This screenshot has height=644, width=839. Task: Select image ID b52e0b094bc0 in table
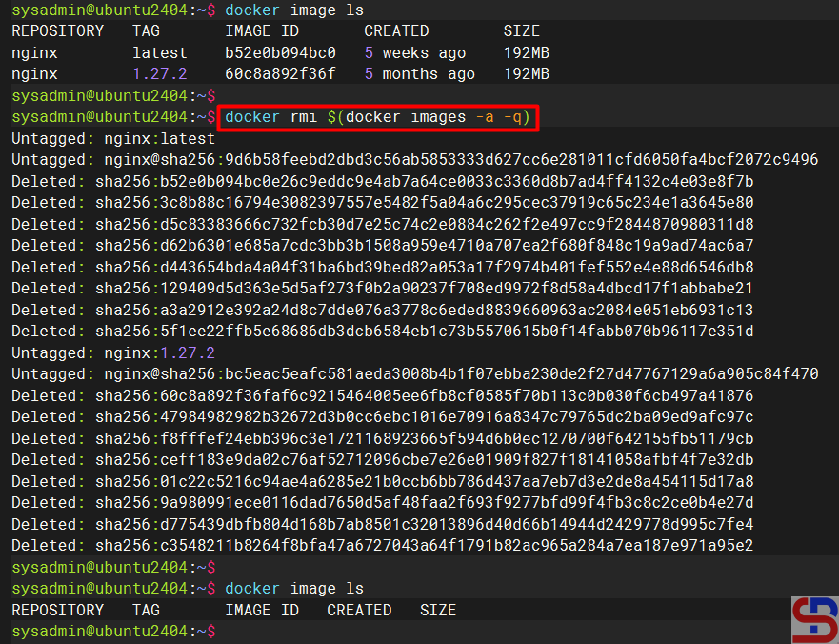tap(280, 52)
